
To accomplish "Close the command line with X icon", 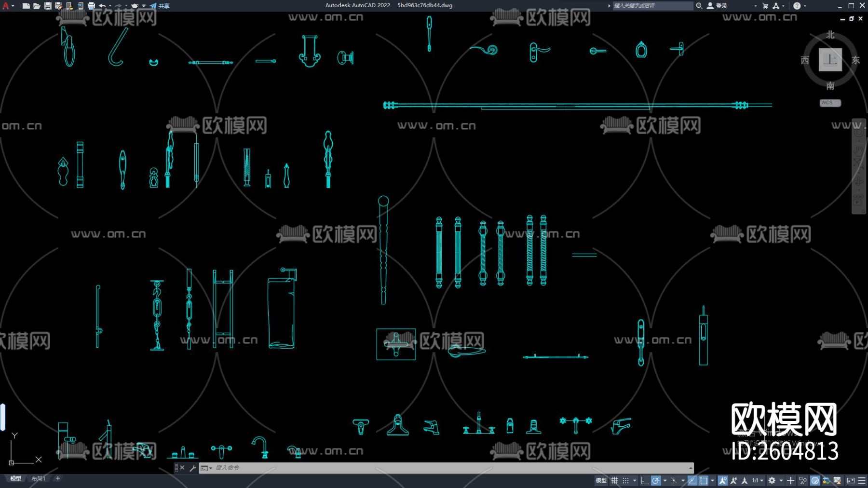I will (182, 468).
